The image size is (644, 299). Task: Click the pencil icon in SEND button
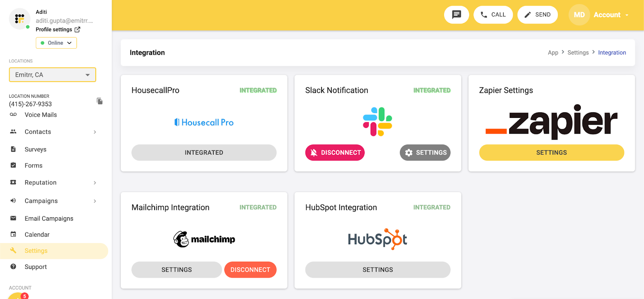[528, 15]
